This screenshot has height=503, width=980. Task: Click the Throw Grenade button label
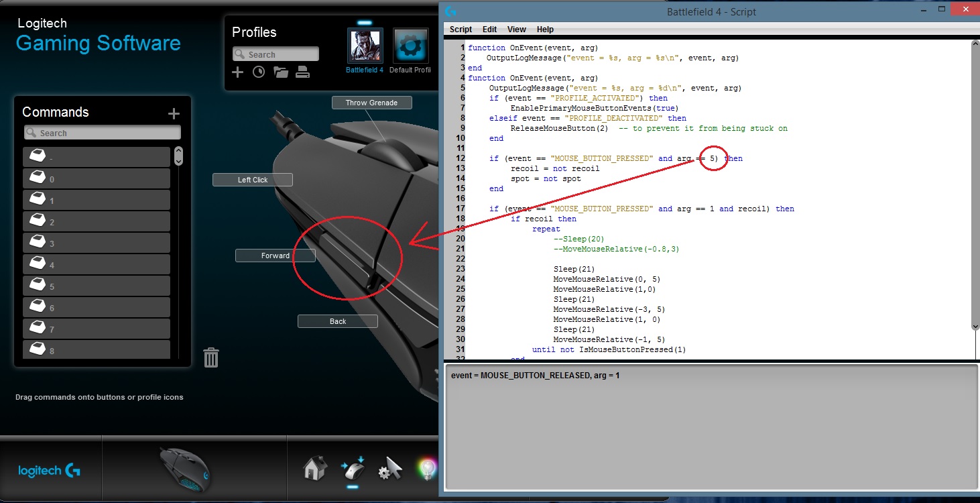point(371,103)
